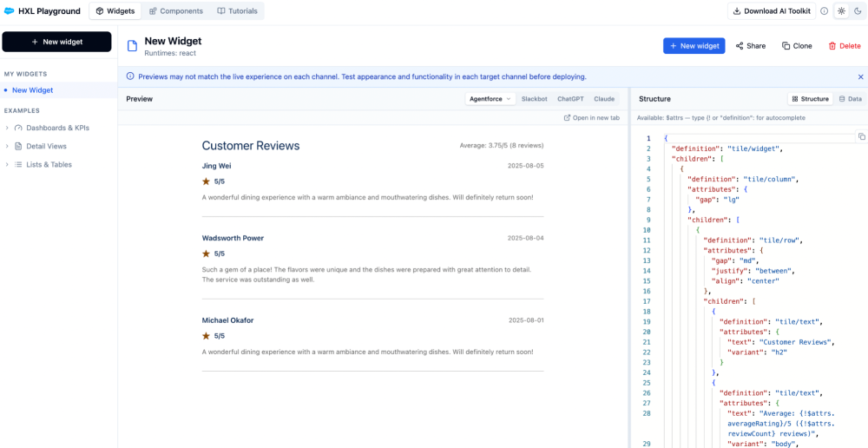This screenshot has width=868, height=448.
Task: Click the Salesforce cloud logo icon
Action: click(x=10, y=11)
